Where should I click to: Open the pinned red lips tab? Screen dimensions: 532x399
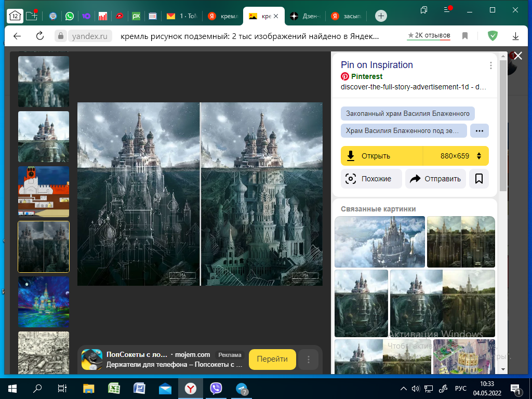click(x=119, y=16)
